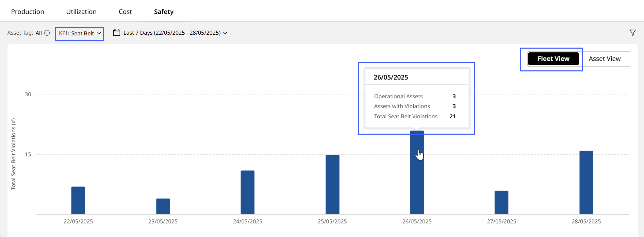The height and width of the screenshot is (237, 644).
Task: Click the Asset Tag info icon
Action: (47, 33)
